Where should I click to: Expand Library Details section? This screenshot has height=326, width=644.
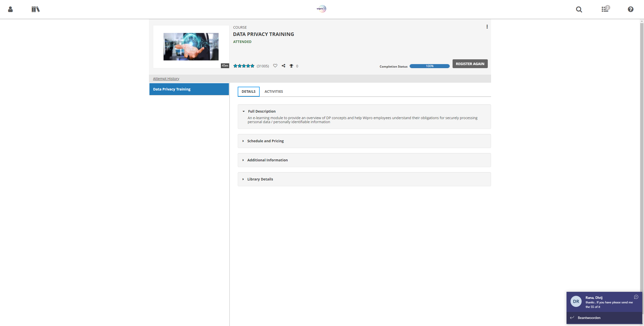(x=260, y=179)
